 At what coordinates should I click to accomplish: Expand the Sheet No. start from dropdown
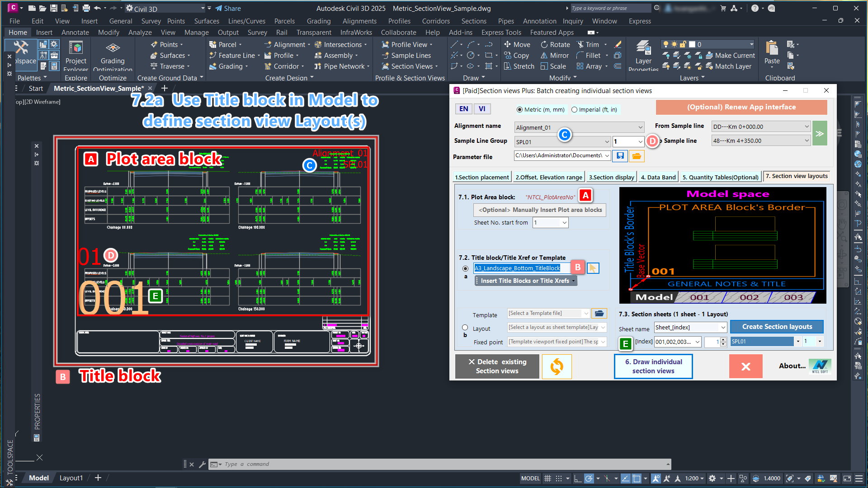[x=564, y=223]
